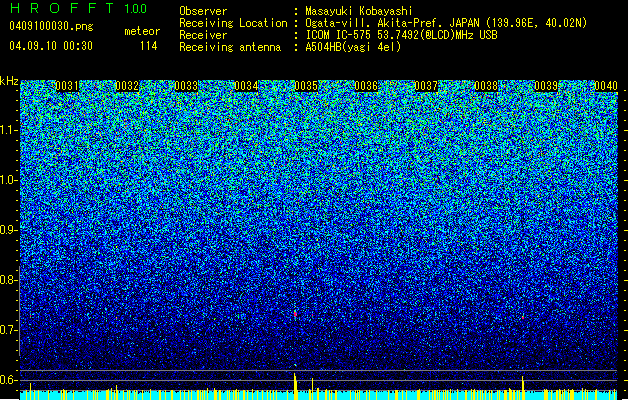
Task: Click the Observer field label
Action: [203, 11]
